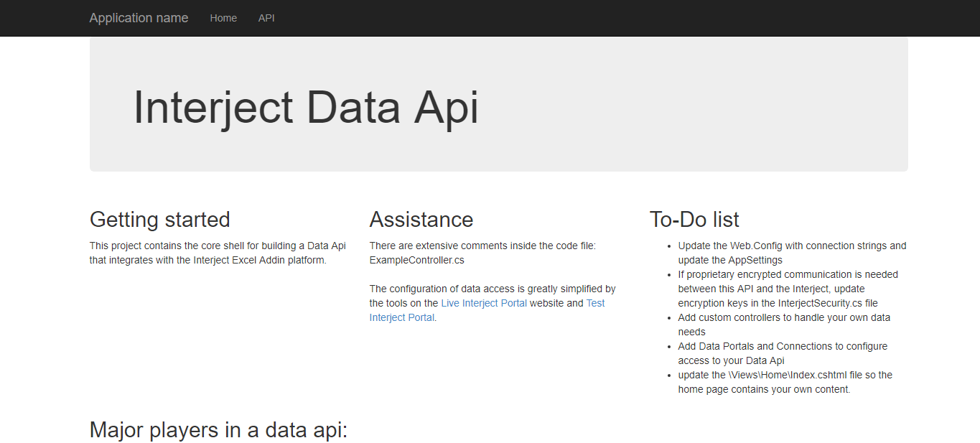This screenshot has width=980, height=443.
Task: Click the configuration of data access paragraph
Action: [493, 303]
